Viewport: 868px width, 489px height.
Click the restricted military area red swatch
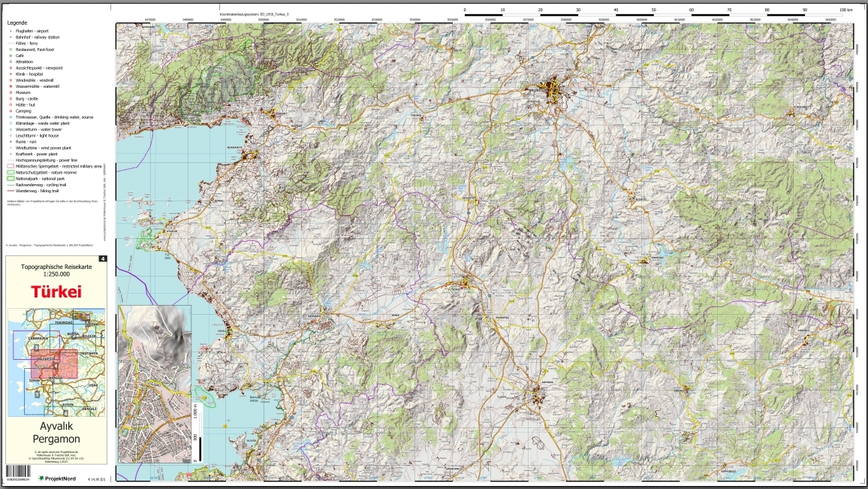[x=10, y=166]
